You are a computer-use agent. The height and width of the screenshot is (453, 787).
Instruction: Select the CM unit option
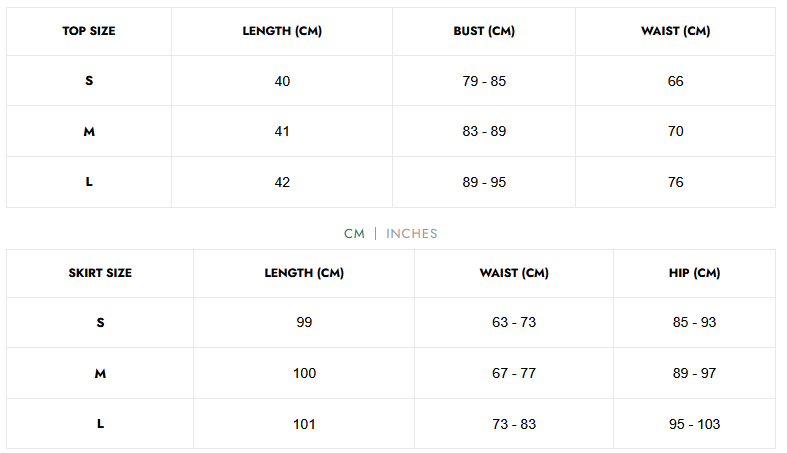(354, 234)
